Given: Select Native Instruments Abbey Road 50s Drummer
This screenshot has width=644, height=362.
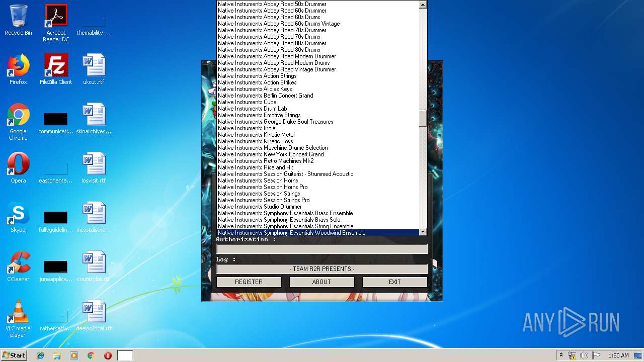Looking at the screenshot, I should point(317,4).
